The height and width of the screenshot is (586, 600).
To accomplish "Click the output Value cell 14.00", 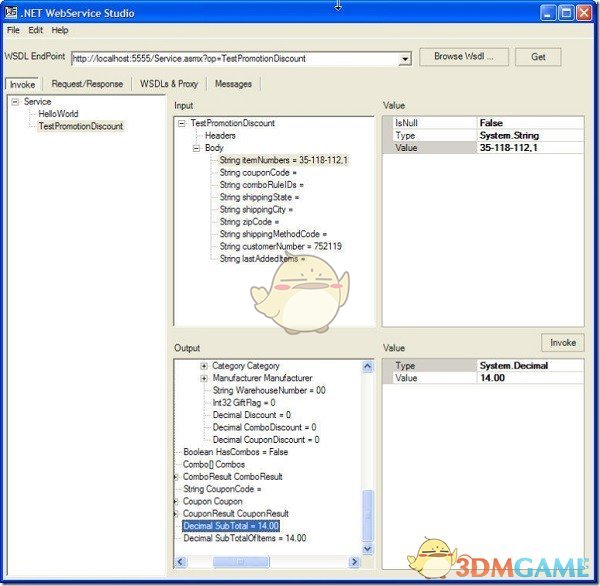I will point(530,378).
